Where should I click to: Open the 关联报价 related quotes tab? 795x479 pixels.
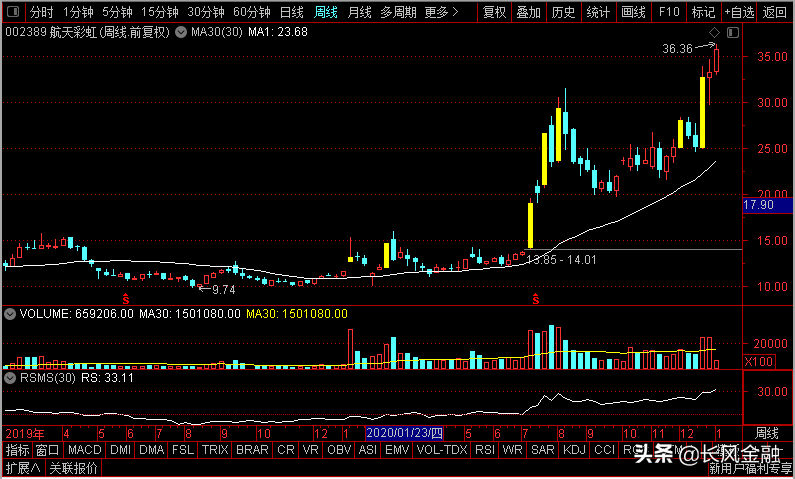[74, 467]
